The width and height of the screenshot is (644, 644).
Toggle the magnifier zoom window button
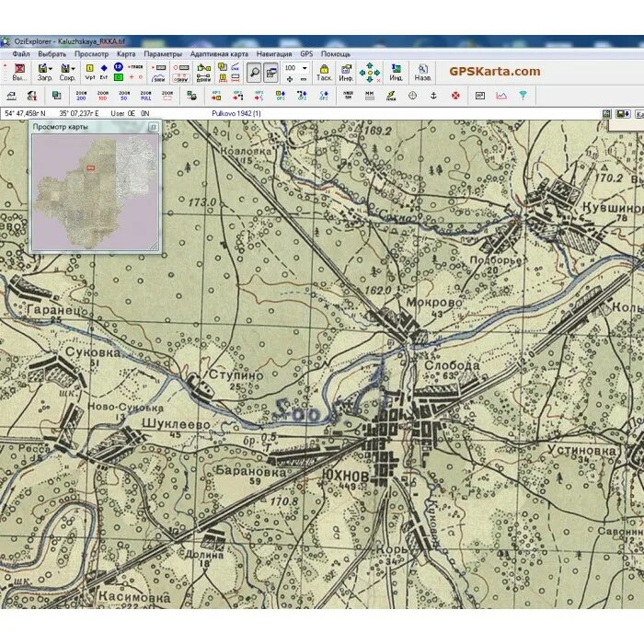[x=254, y=73]
